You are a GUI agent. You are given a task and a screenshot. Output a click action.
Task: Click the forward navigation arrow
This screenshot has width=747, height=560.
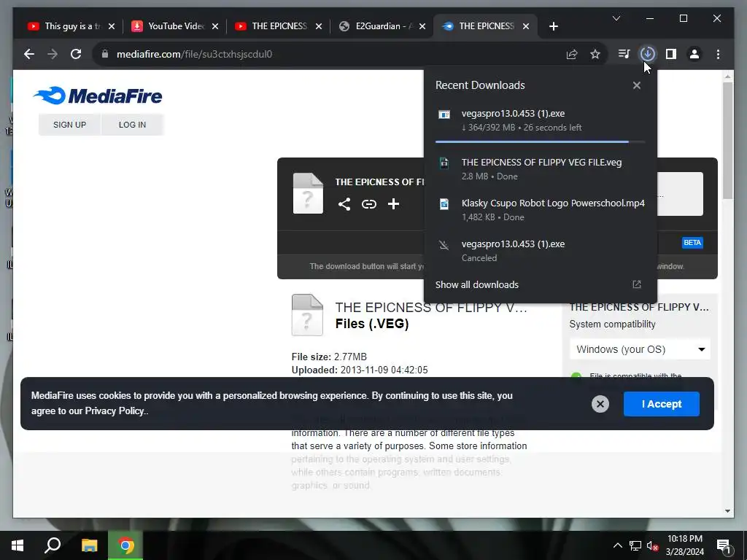click(x=53, y=54)
